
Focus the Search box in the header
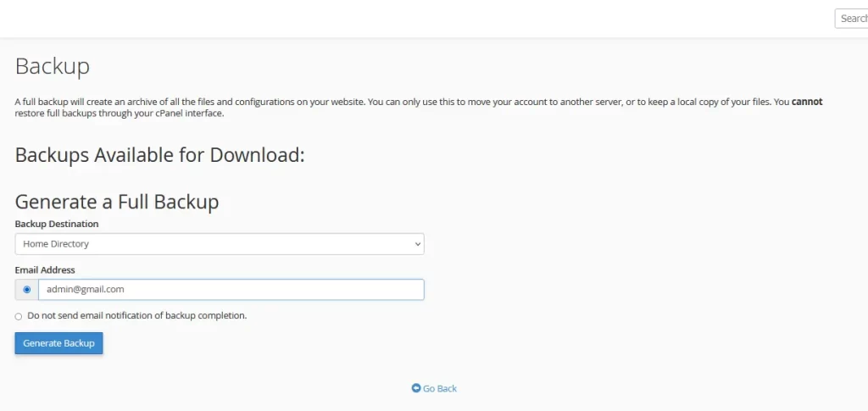point(851,19)
